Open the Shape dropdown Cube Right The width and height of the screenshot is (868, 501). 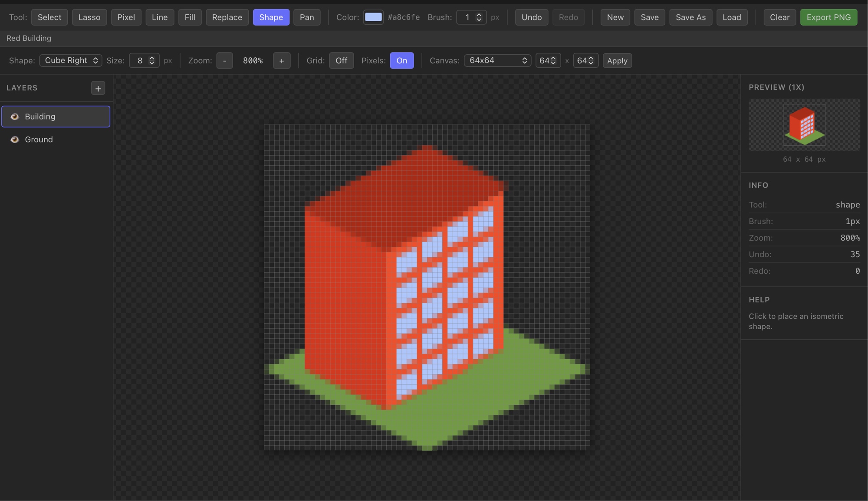(71, 61)
